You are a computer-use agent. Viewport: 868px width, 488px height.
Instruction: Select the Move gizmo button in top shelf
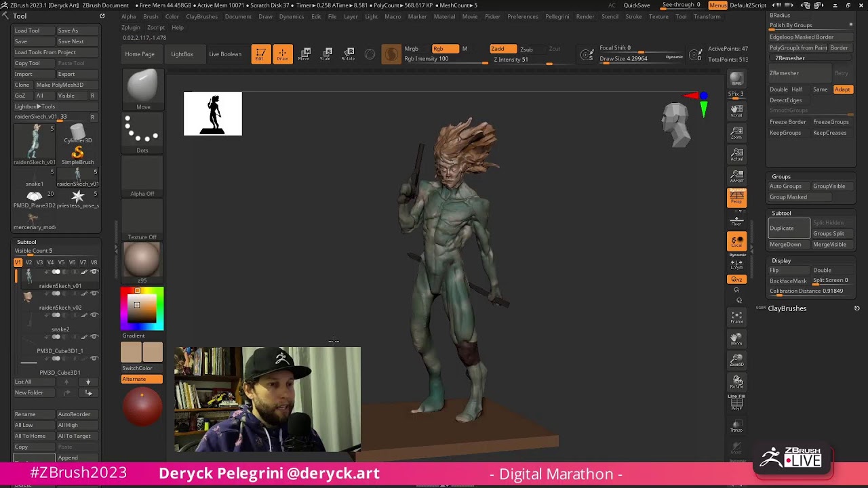coord(304,54)
